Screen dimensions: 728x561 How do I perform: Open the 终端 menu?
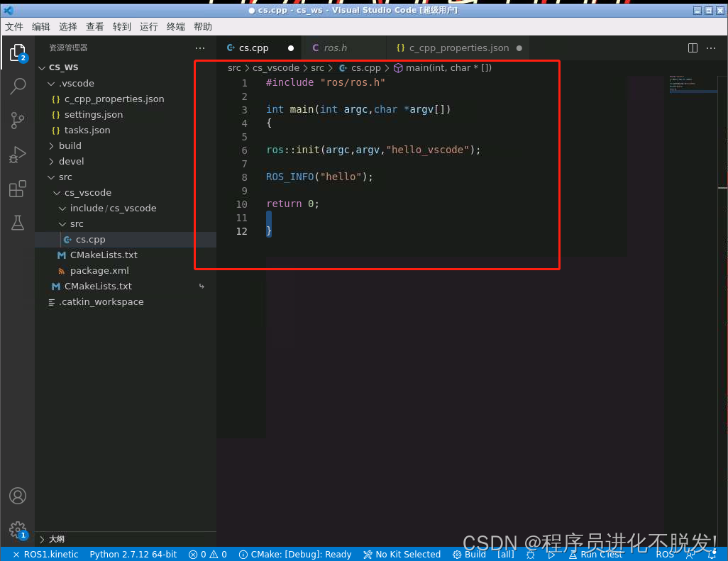pyautogui.click(x=175, y=27)
